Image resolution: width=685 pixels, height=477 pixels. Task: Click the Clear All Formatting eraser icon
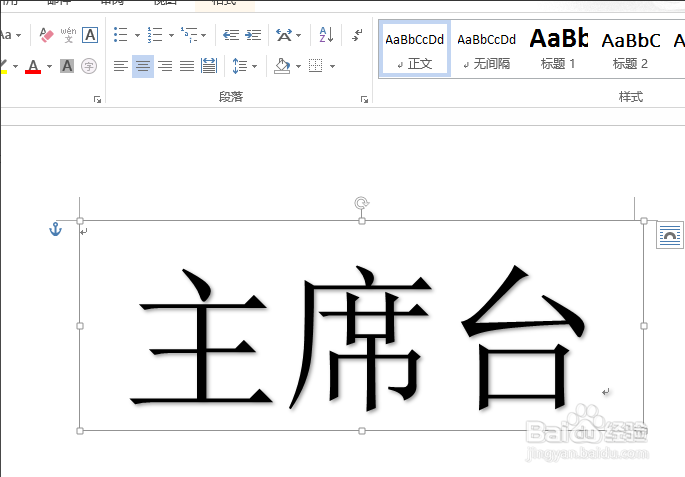[x=46, y=35]
